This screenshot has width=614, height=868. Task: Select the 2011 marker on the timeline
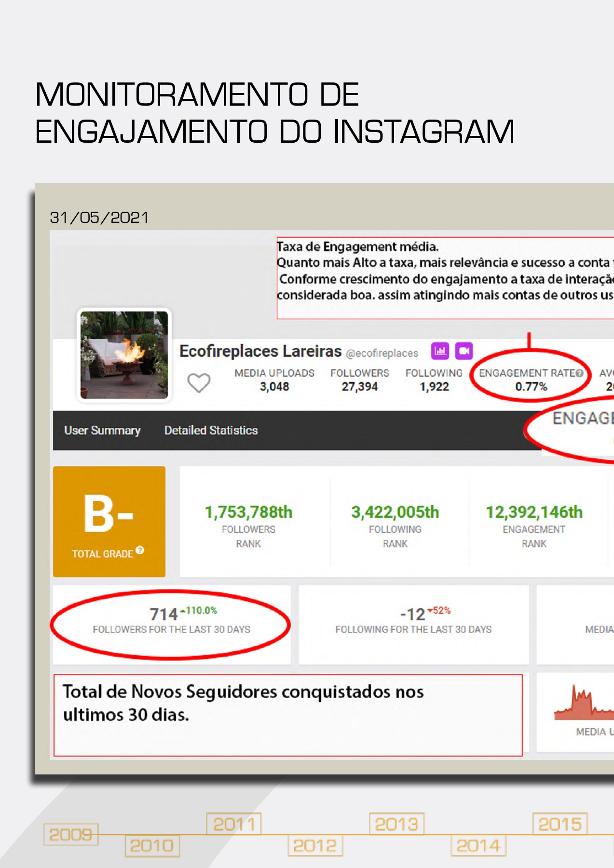234,824
